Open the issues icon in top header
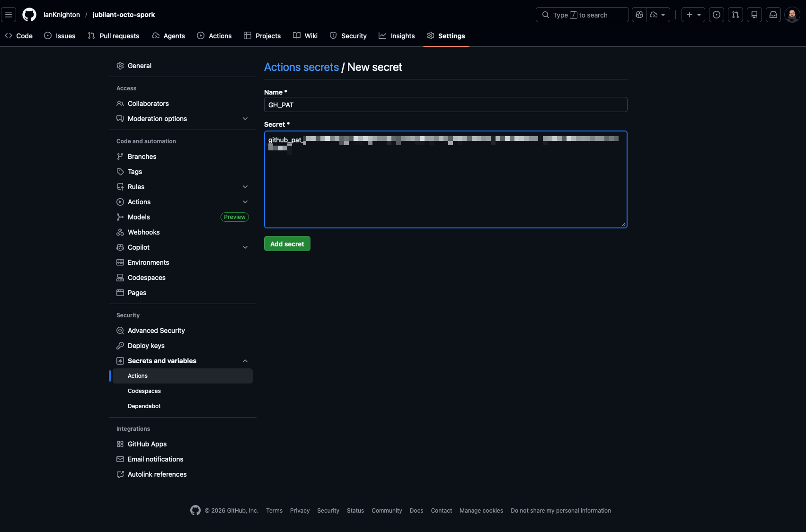 (717, 15)
